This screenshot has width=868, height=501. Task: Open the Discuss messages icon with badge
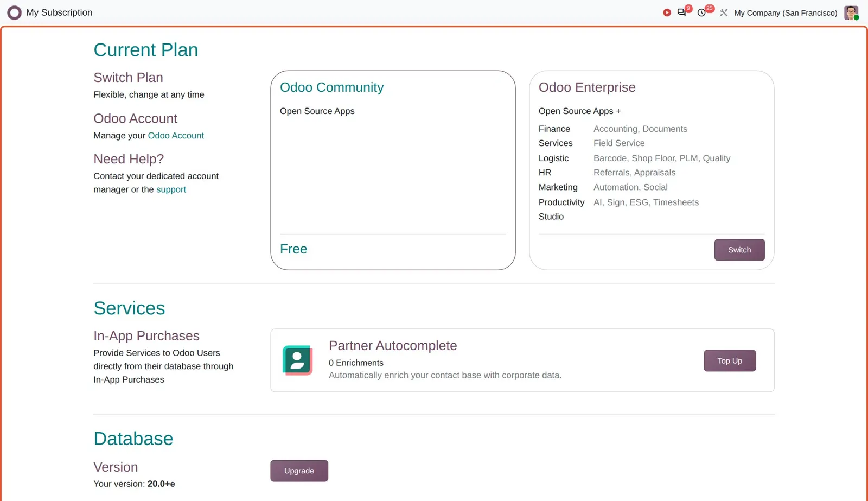click(682, 12)
